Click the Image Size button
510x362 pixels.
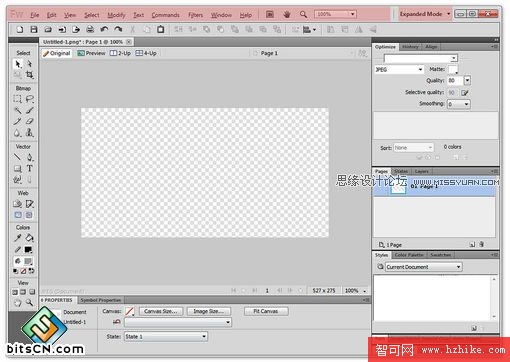tap(209, 311)
